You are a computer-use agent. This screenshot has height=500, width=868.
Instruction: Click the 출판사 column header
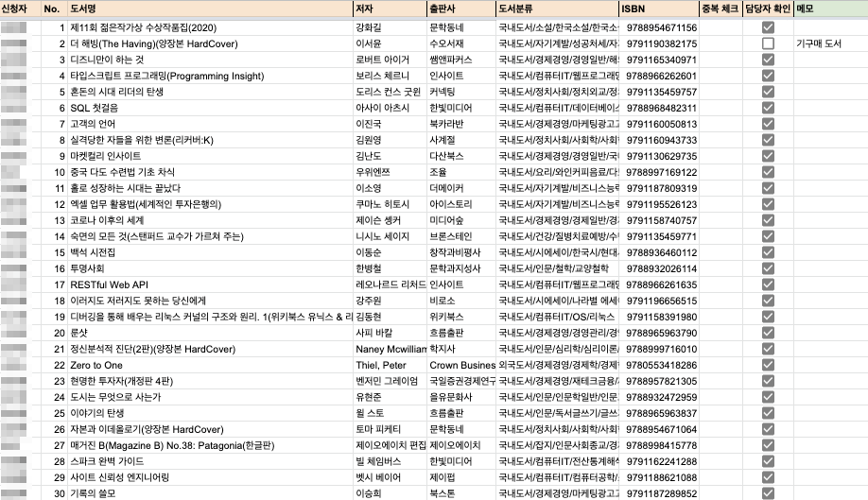461,9
